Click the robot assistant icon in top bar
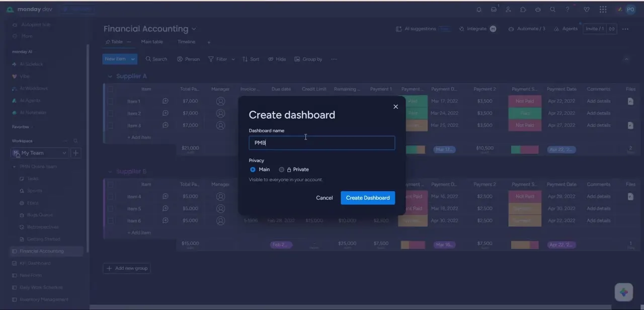Viewport: 644px width, 310px height. pyautogui.click(x=538, y=10)
